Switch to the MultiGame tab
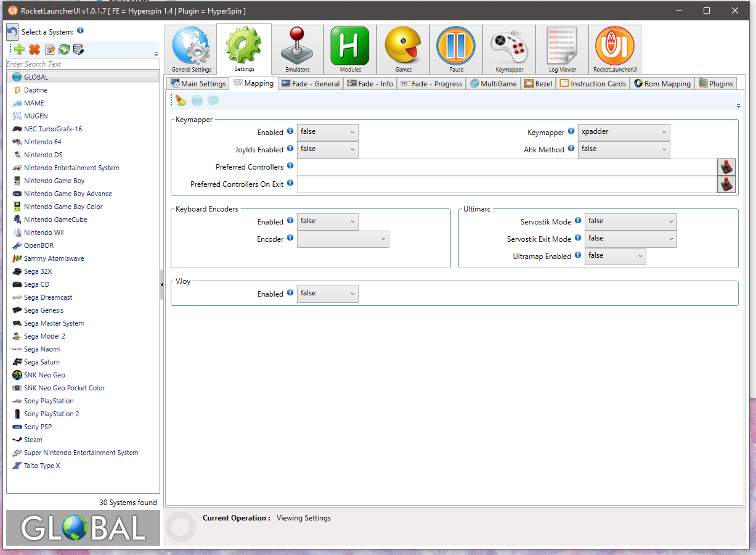Screen dimensions: 756x555 [494, 84]
